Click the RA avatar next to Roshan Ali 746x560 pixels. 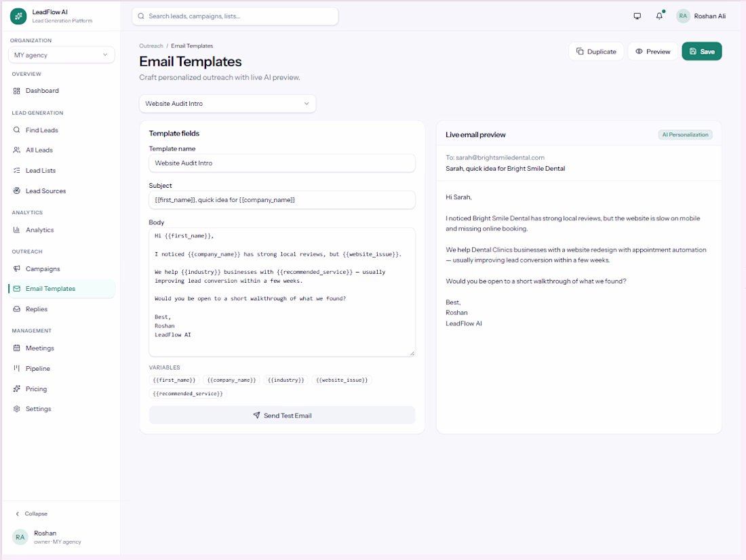pyautogui.click(x=683, y=16)
